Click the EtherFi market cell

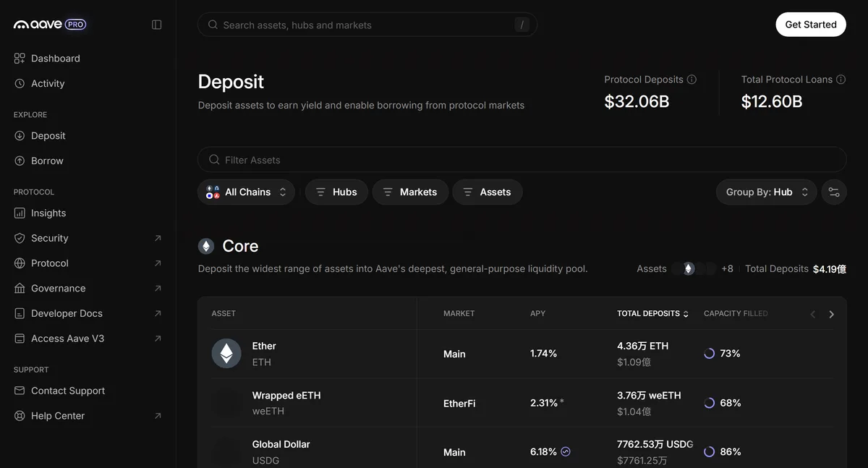pyautogui.click(x=459, y=404)
